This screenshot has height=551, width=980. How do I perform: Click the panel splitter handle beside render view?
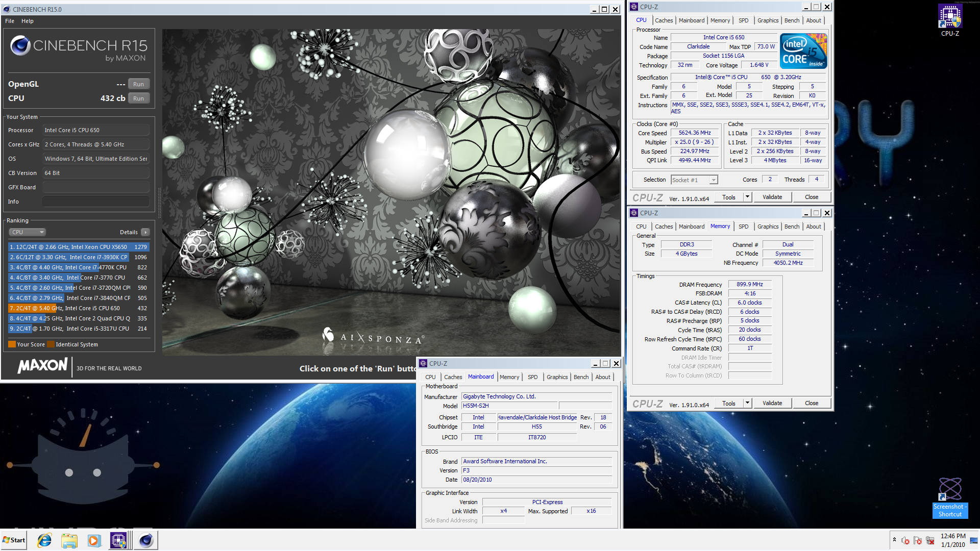159,203
